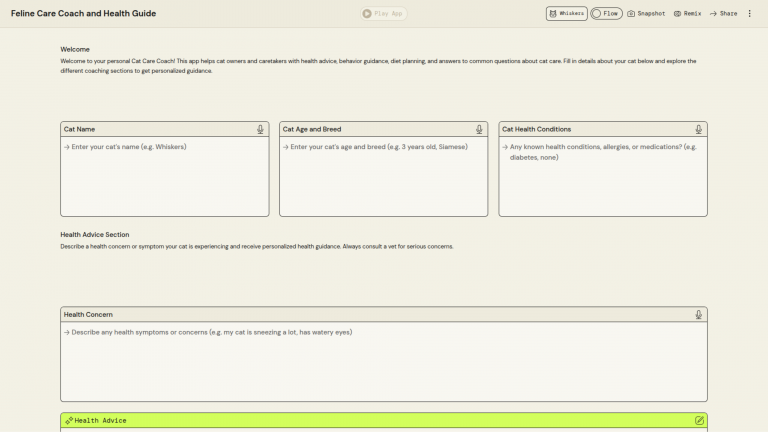Click into the Cat Health Conditions field

602,180
